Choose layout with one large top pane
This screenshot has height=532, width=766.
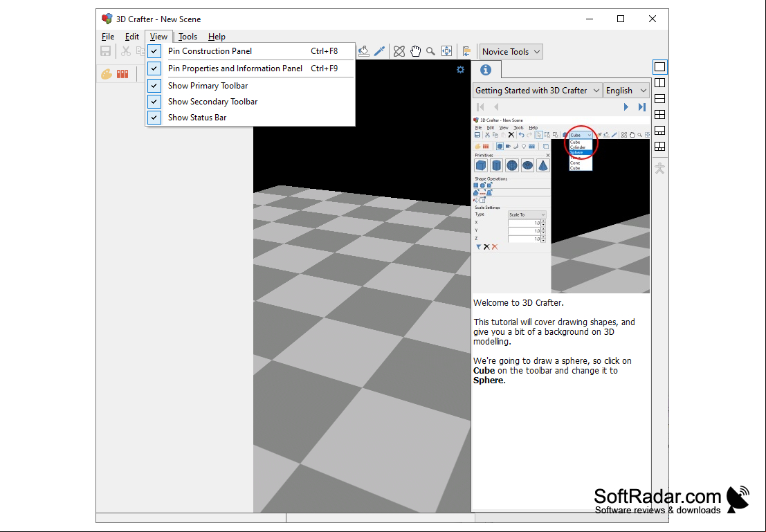click(659, 131)
